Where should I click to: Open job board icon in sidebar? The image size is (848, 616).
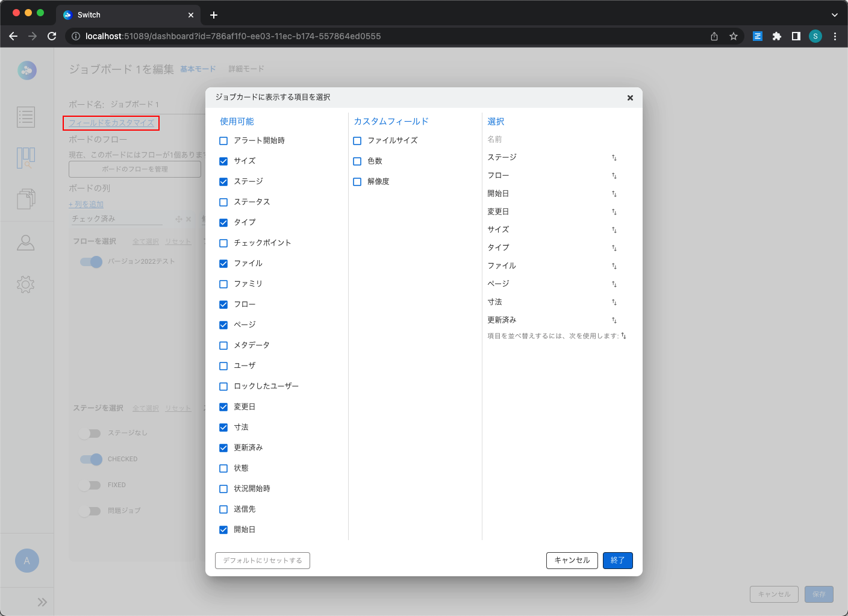pos(26,158)
